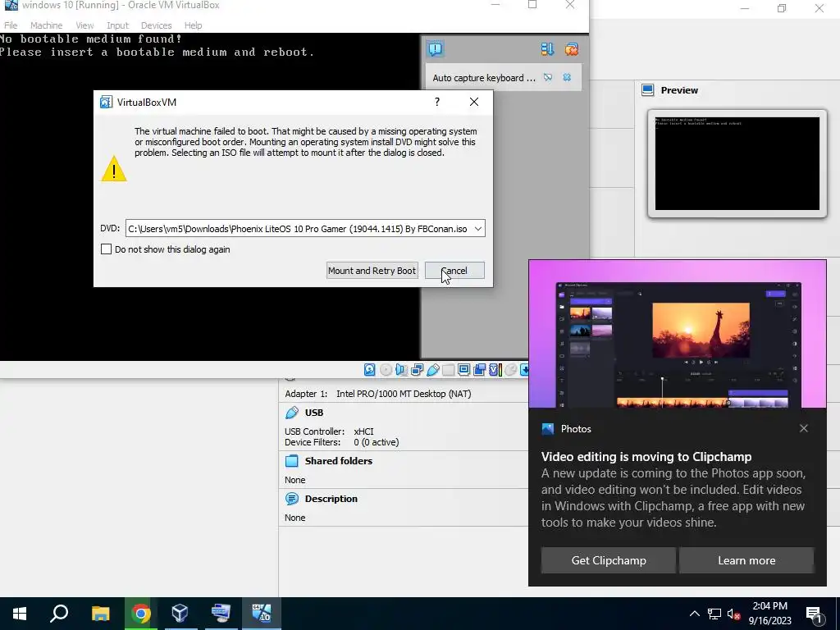
Task: Click the Description heading in Manager details
Action: coord(331,499)
